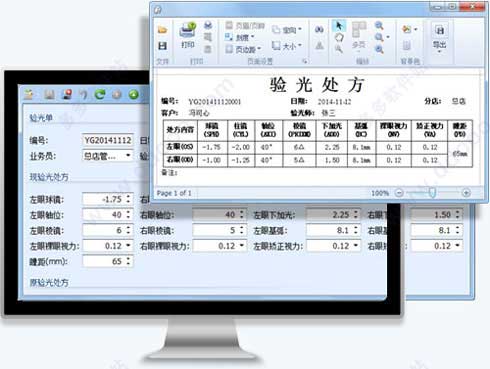
Task: Click the green up arrow icon
Action: tap(134, 95)
